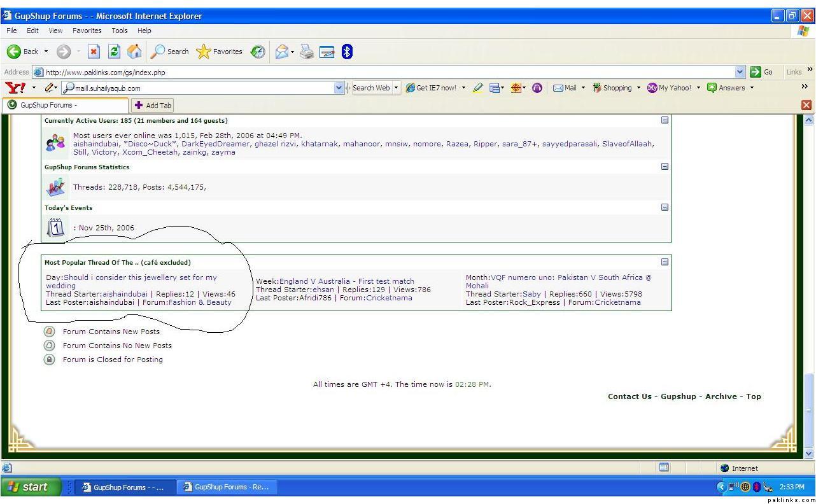Open the History icon in toolbar
816x504 pixels.
click(x=258, y=52)
